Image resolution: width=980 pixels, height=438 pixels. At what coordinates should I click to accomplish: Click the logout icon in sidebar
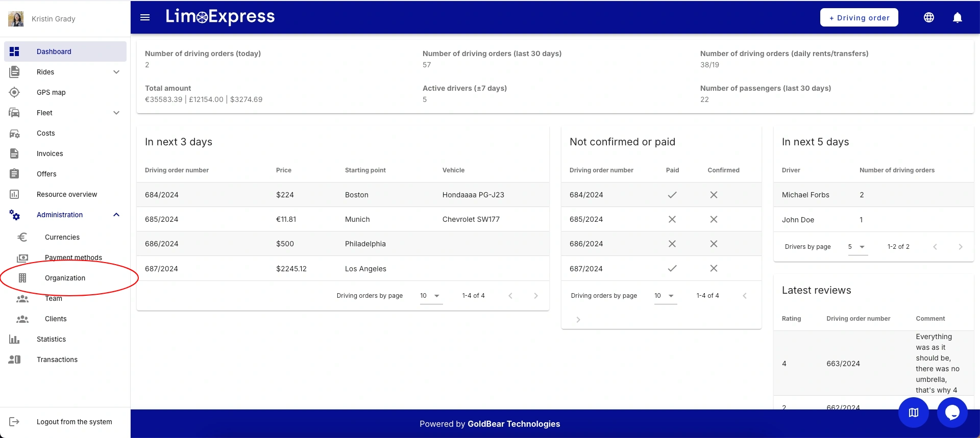pos(14,422)
